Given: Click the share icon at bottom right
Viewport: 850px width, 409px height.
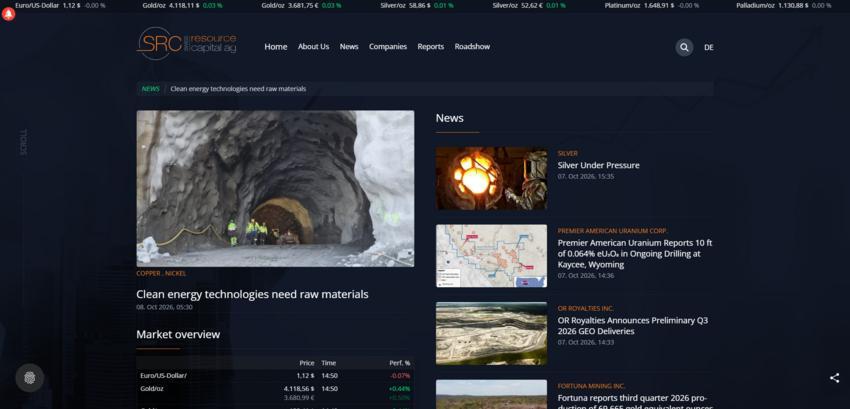Looking at the screenshot, I should click(x=834, y=378).
